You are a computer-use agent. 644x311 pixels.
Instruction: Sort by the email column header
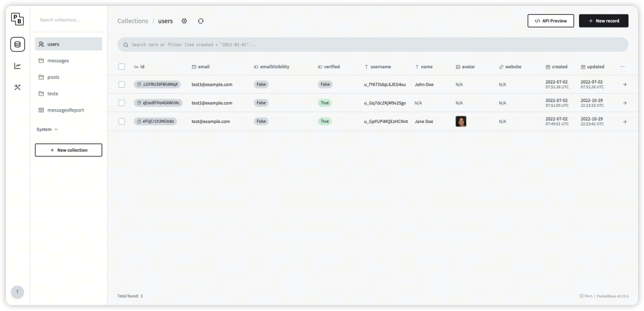(200, 67)
